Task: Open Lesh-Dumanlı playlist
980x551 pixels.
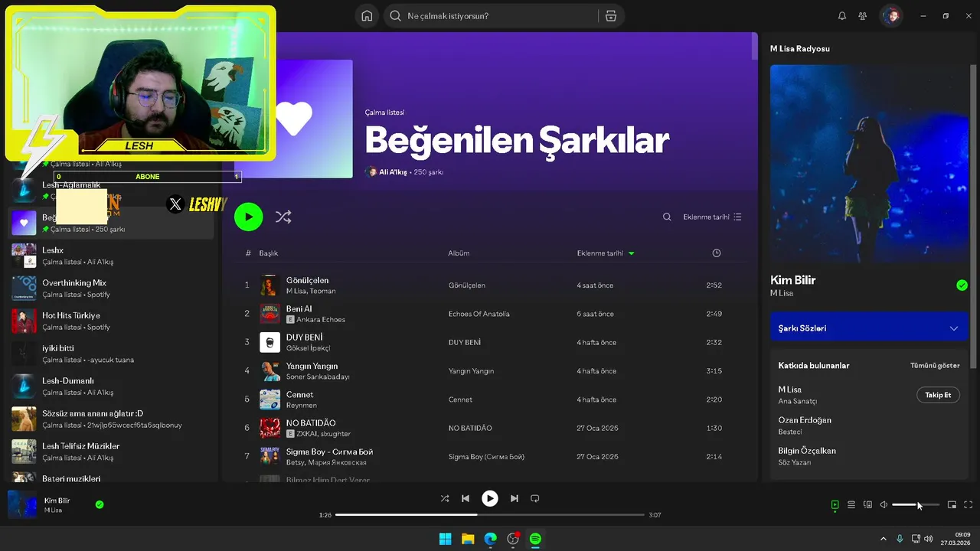Action: [111, 386]
